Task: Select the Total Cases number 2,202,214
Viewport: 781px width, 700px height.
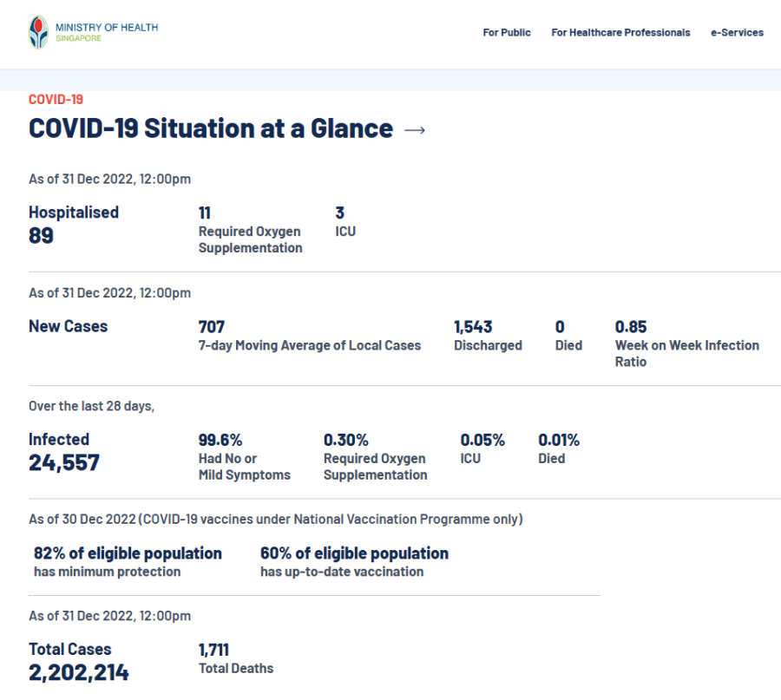Action: [x=79, y=672]
